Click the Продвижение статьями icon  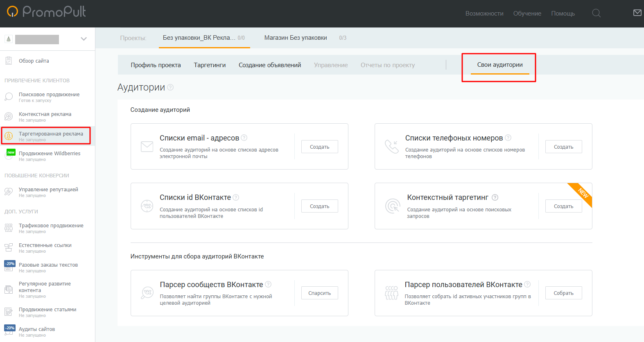click(9, 312)
